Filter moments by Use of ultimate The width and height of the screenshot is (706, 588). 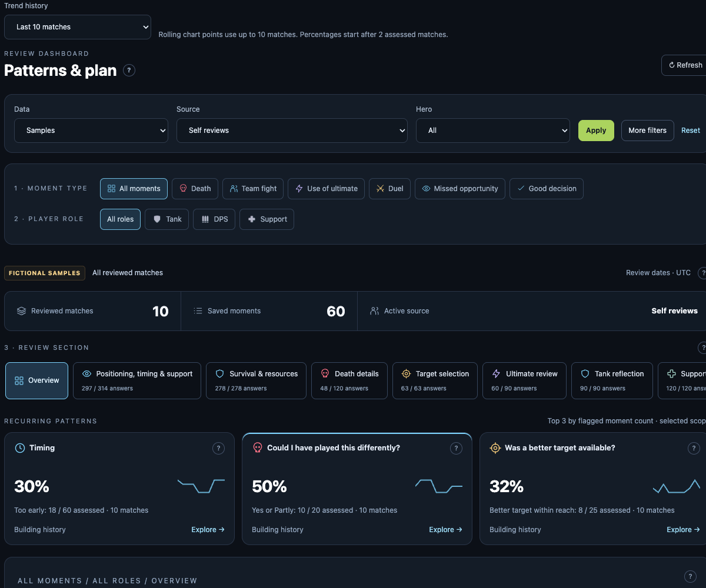(x=327, y=189)
